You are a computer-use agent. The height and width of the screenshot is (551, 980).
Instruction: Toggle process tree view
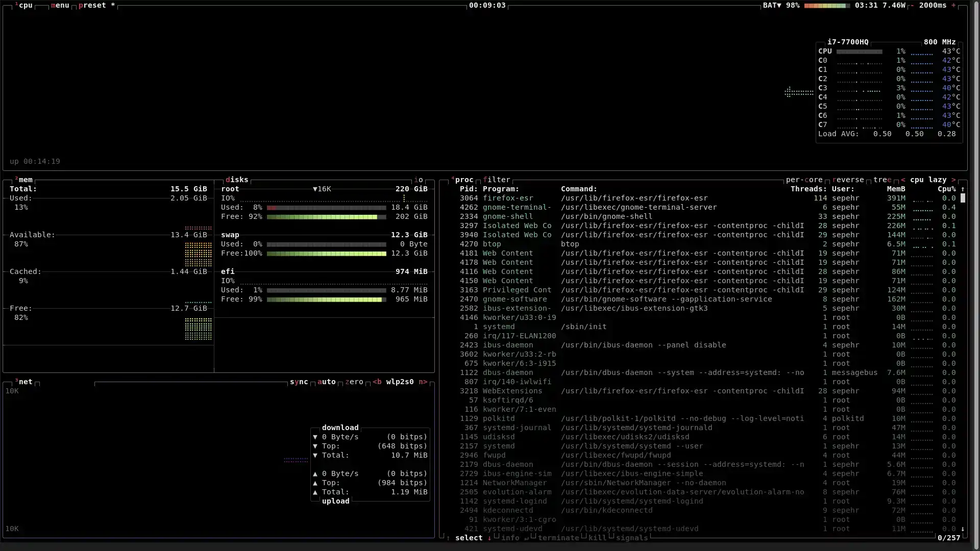coord(882,180)
